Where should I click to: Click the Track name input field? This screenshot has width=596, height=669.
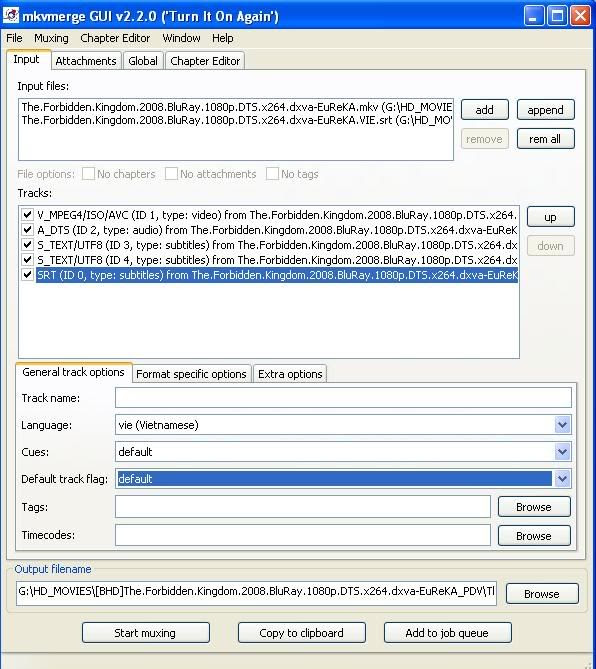pyautogui.click(x=343, y=398)
